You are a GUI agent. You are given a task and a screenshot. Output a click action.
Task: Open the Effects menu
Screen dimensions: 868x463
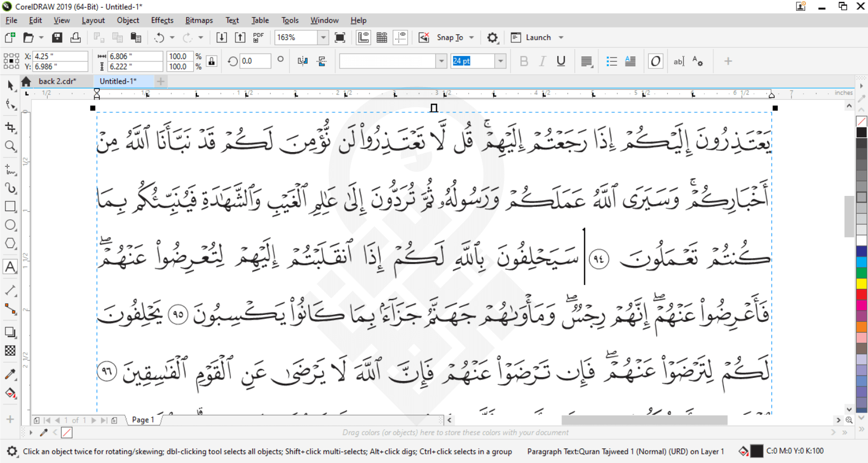[x=162, y=20]
